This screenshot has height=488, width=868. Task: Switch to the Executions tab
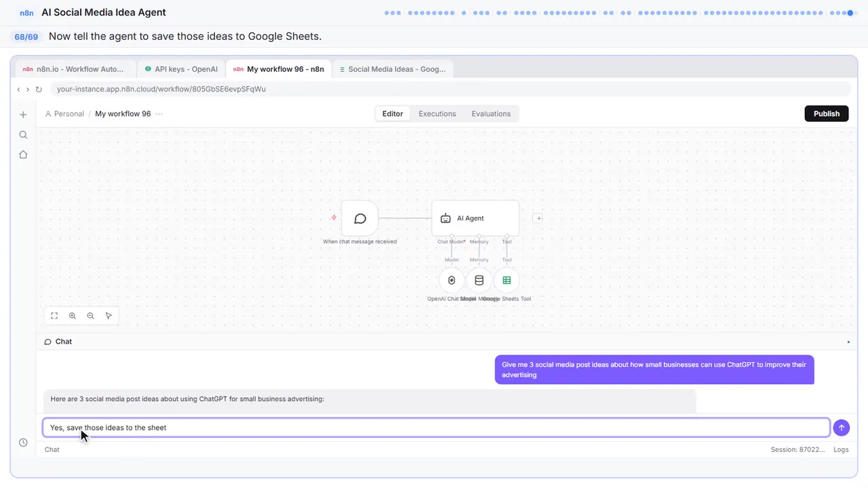coord(437,114)
